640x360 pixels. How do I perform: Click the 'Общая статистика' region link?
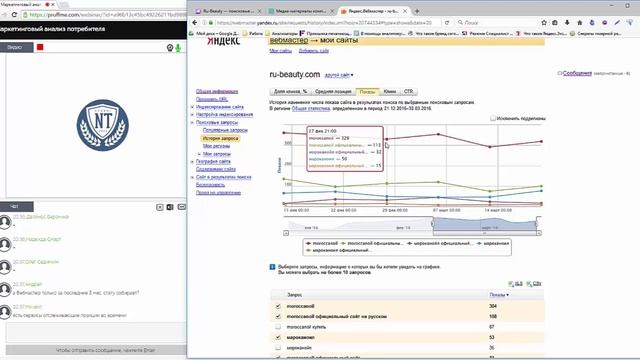[311, 109]
